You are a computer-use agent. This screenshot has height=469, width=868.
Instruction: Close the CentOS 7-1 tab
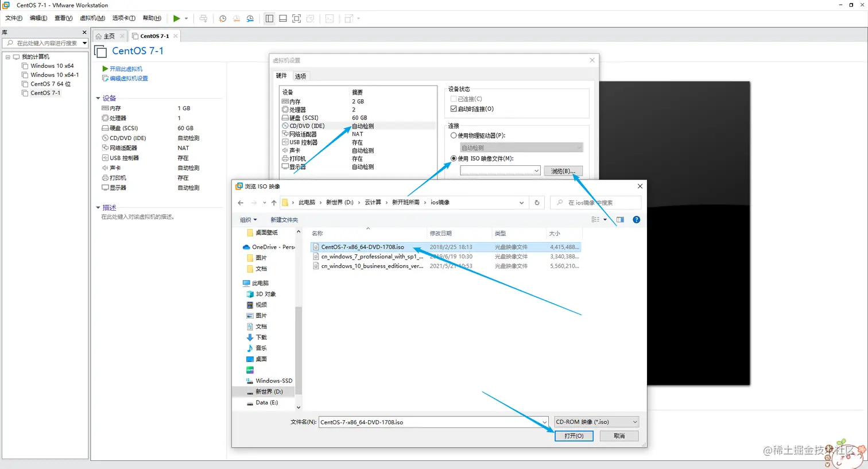(x=176, y=36)
